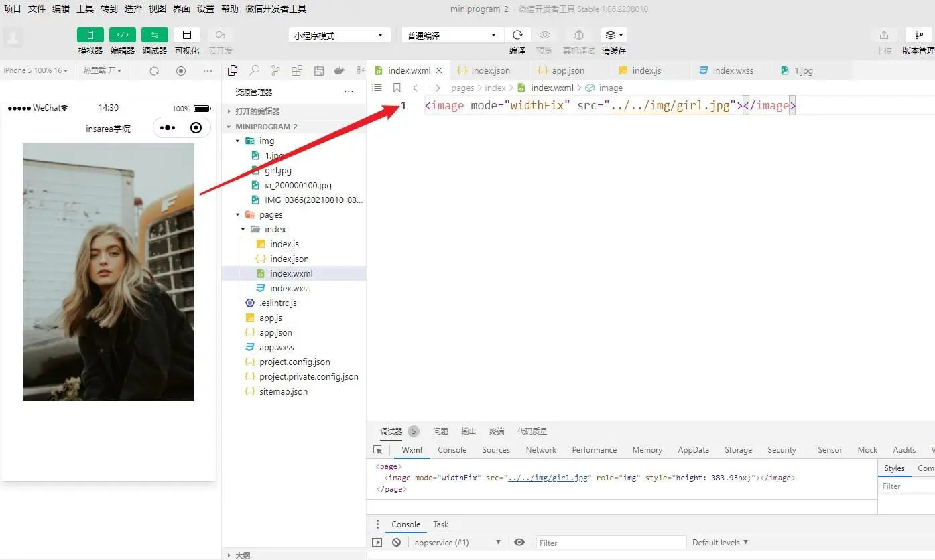Open the Visualization (可视化) layout icon
935x560 pixels.
(x=187, y=35)
